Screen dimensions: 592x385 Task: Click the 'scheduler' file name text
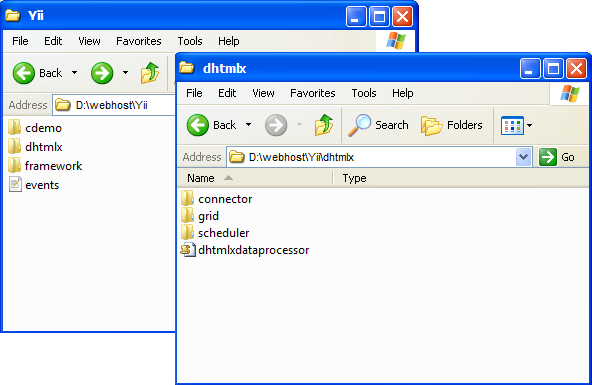tap(224, 233)
